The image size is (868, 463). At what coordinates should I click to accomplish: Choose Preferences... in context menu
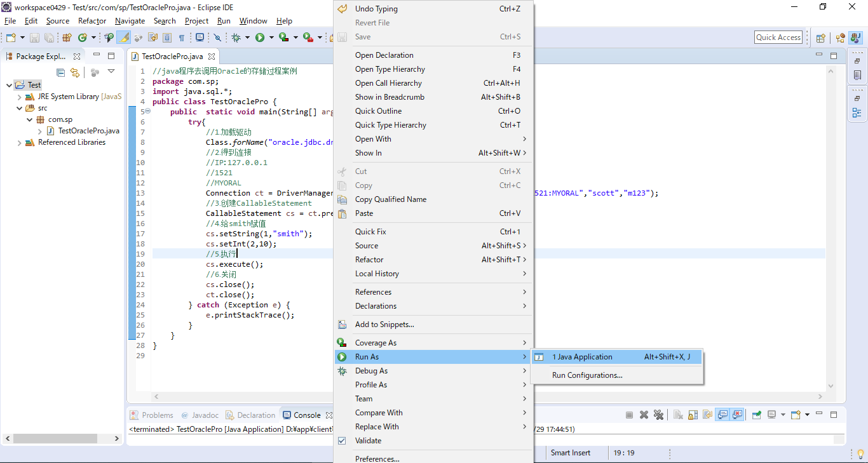pos(433,459)
